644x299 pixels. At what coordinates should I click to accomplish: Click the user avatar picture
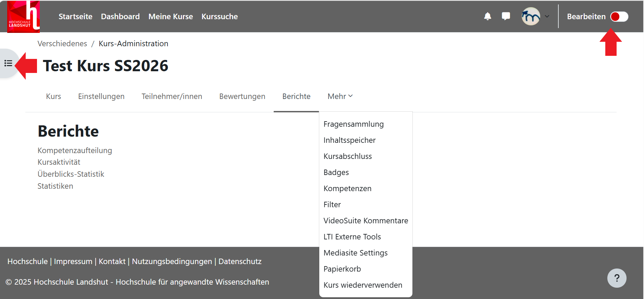pyautogui.click(x=531, y=16)
